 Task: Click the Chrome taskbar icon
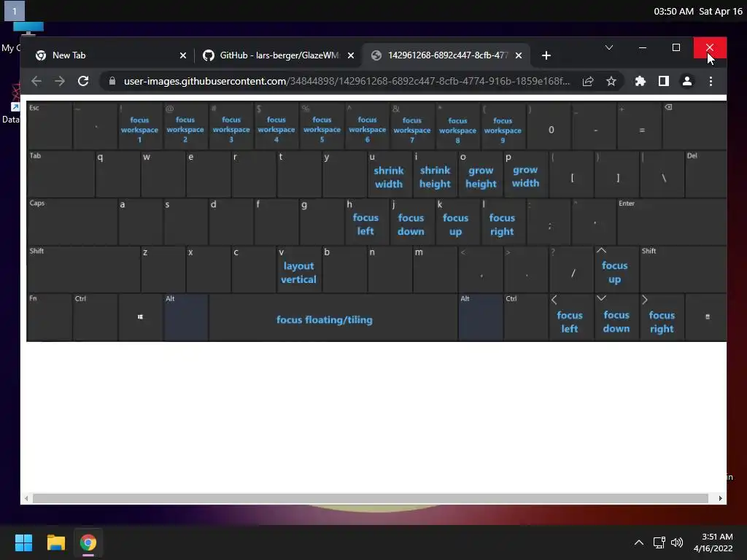point(88,542)
